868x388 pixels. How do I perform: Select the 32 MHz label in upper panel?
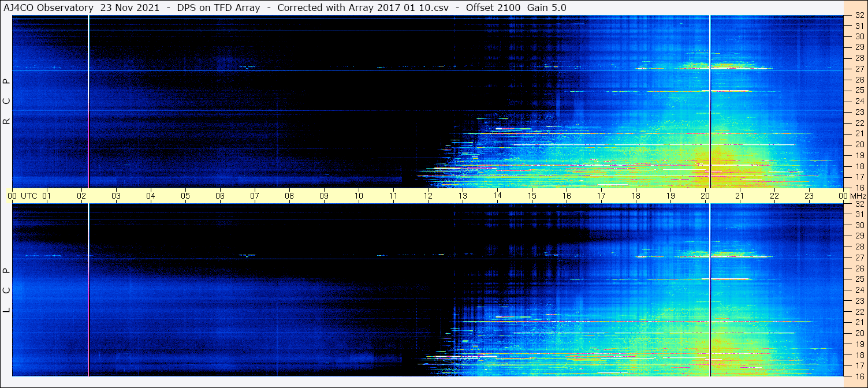859,16
